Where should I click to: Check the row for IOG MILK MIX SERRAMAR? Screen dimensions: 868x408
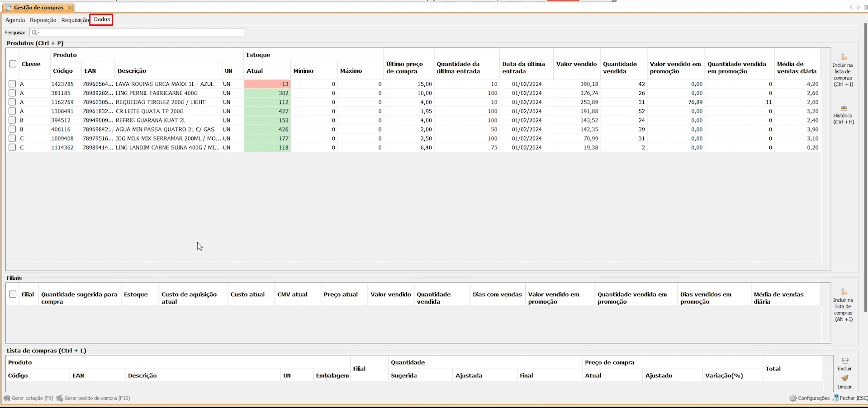point(12,138)
